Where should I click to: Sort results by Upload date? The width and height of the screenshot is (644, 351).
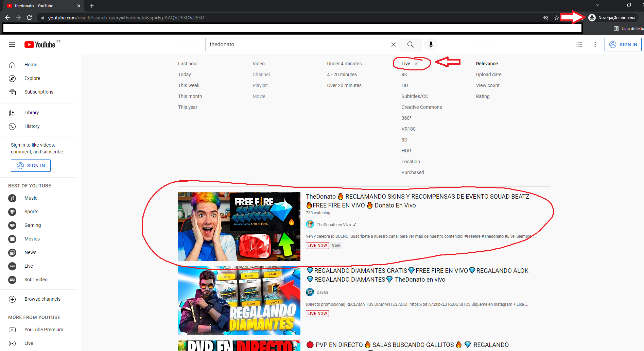tap(488, 74)
